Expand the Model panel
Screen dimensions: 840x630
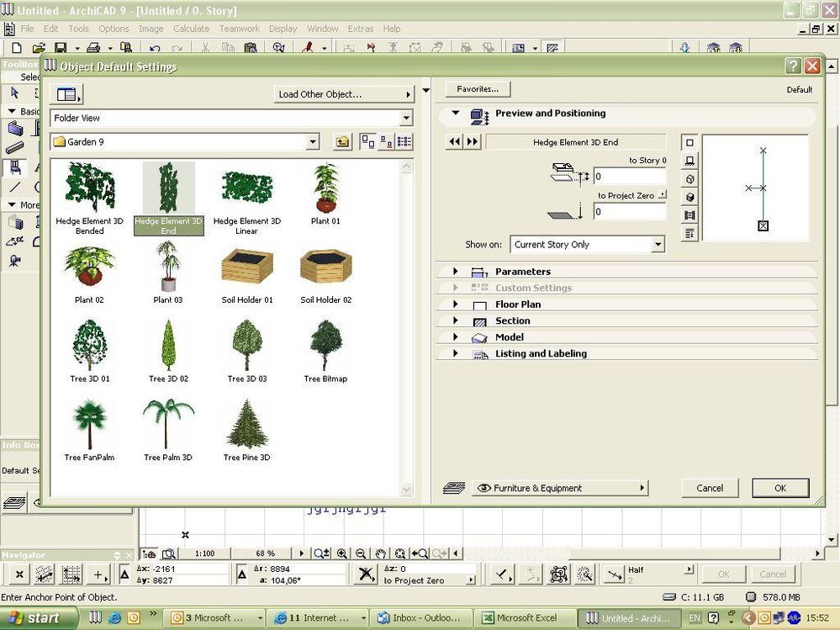(456, 336)
